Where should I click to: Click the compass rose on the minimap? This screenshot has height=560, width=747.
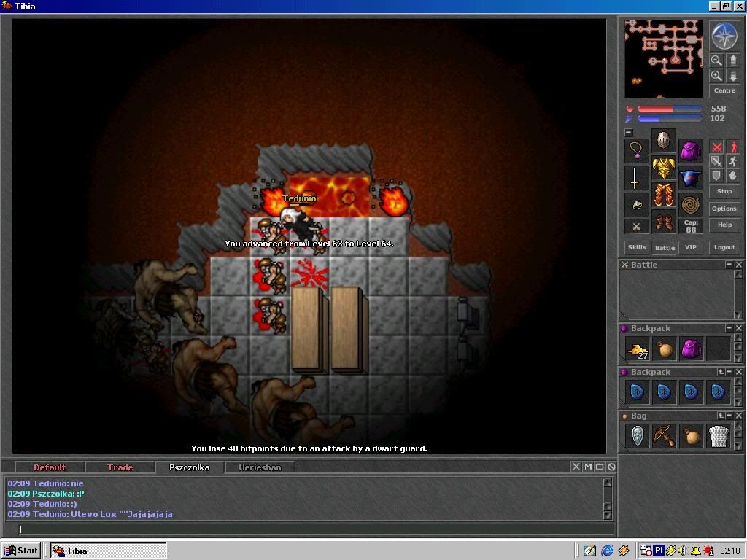coord(724,36)
